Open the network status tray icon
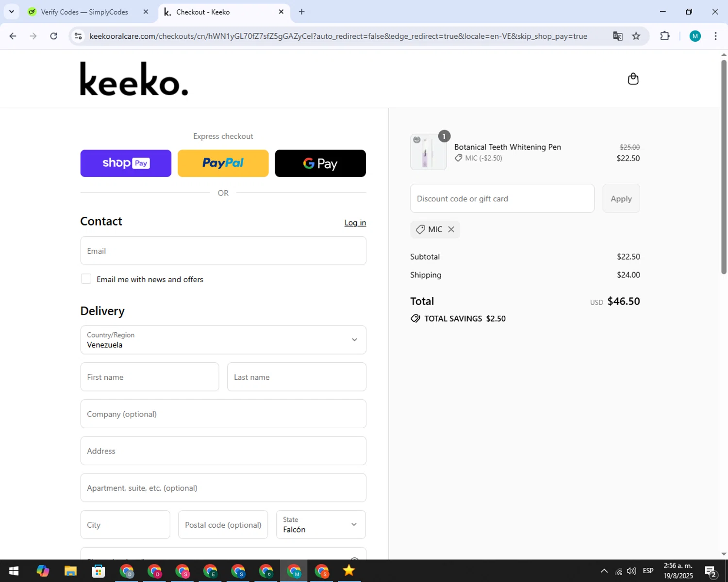This screenshot has height=582, width=728. pyautogui.click(x=618, y=571)
